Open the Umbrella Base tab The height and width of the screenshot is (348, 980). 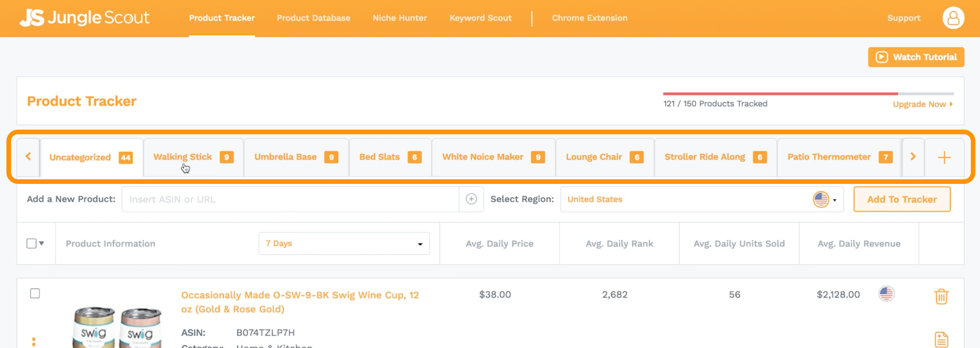click(296, 157)
